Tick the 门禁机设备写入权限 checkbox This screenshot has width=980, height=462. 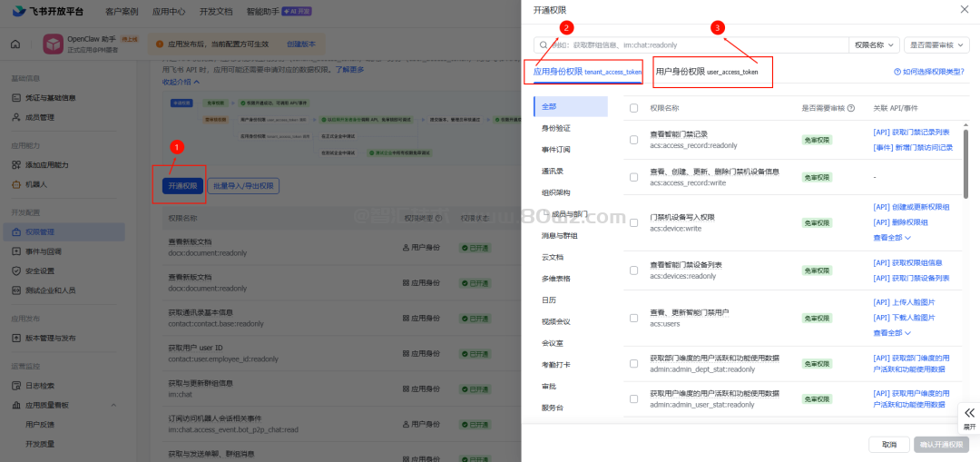coord(633,222)
